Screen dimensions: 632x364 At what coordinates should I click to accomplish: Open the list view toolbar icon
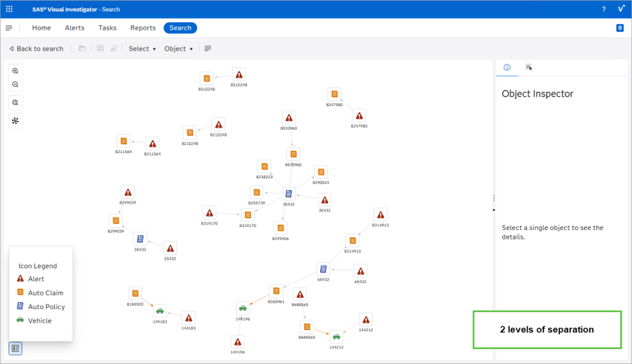point(208,48)
